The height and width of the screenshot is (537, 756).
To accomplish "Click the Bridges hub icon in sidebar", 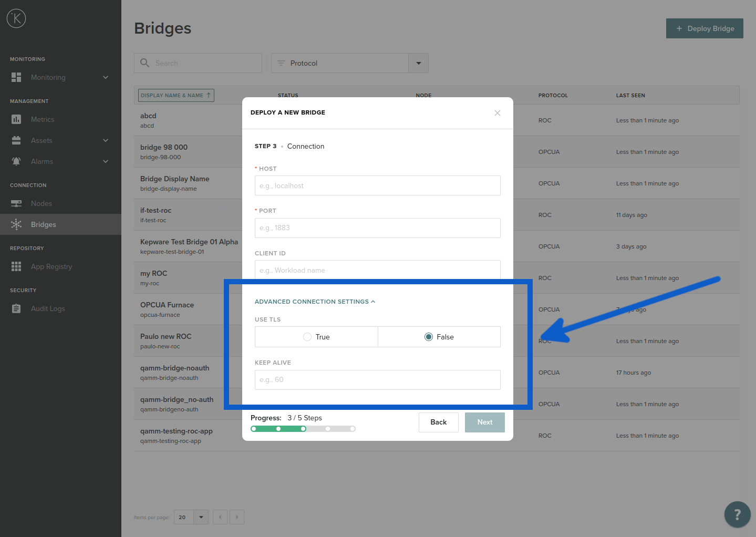I will pyautogui.click(x=16, y=224).
